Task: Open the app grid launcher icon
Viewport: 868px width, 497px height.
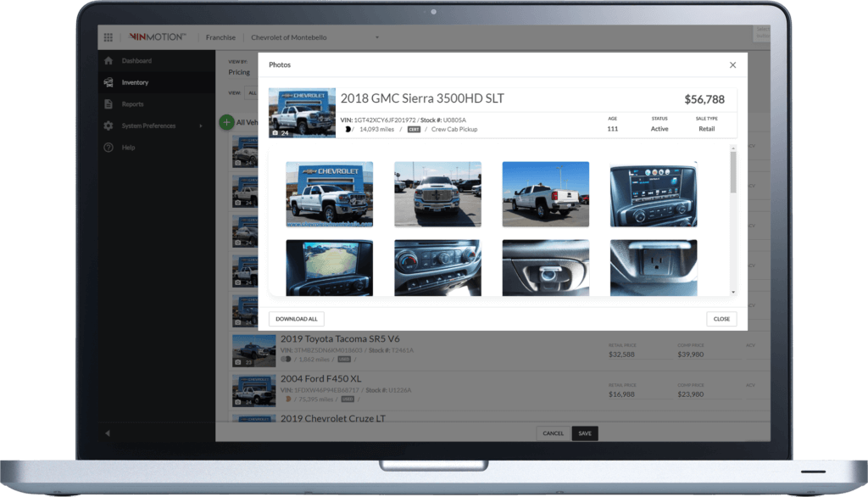Action: tap(108, 37)
